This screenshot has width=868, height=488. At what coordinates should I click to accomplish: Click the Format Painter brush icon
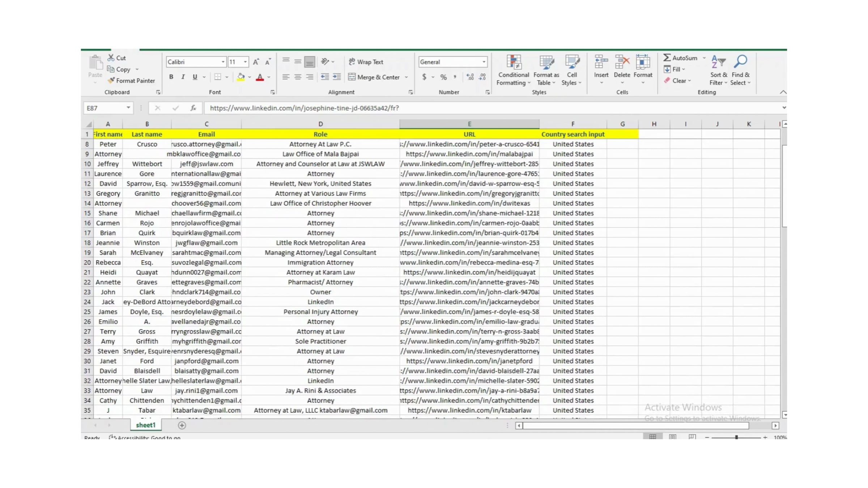[x=111, y=80]
